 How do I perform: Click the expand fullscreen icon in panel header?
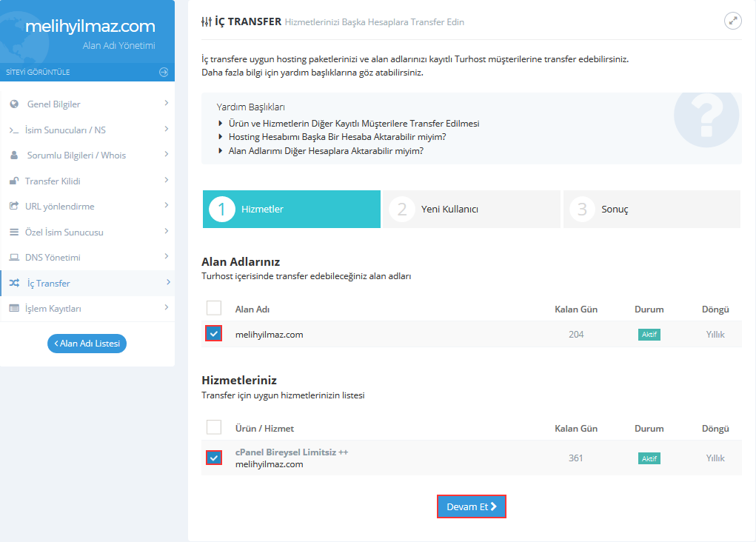click(x=732, y=21)
